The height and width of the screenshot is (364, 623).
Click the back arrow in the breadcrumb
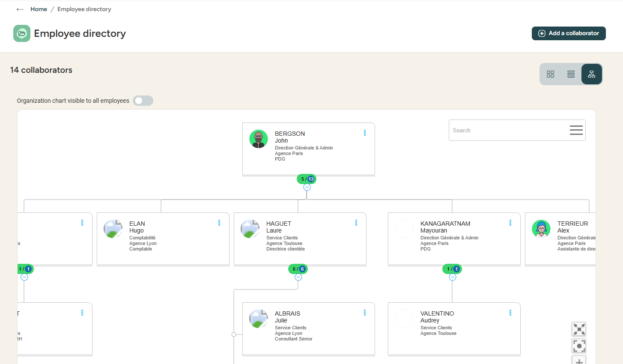point(20,9)
